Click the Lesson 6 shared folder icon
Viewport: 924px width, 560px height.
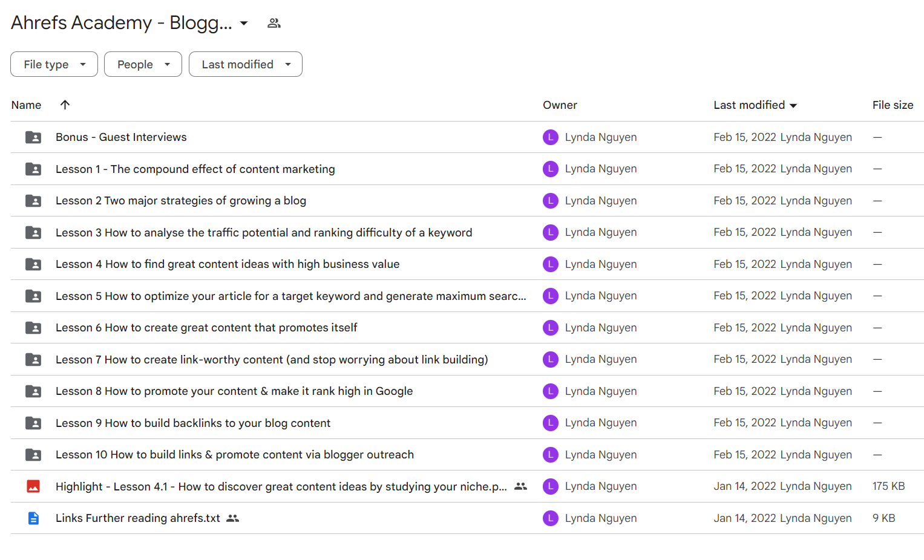tap(33, 328)
